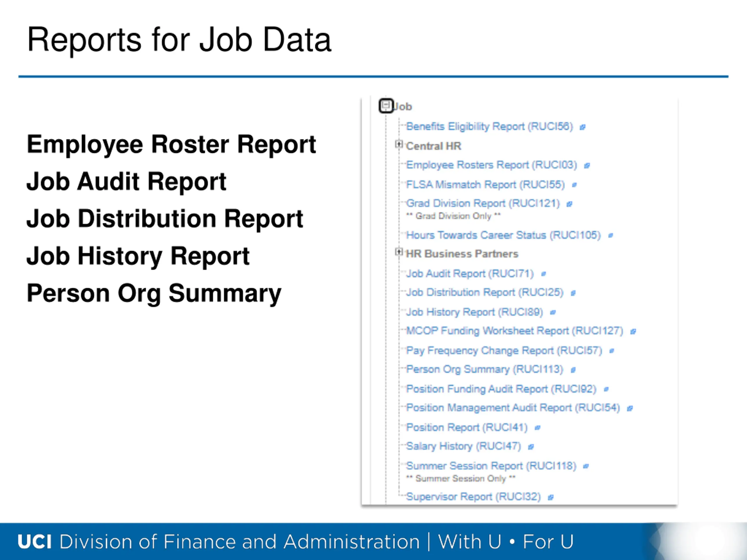The width and height of the screenshot is (747, 560).
Task: Click new-window icon beside Job Audit Report
Action: (543, 274)
